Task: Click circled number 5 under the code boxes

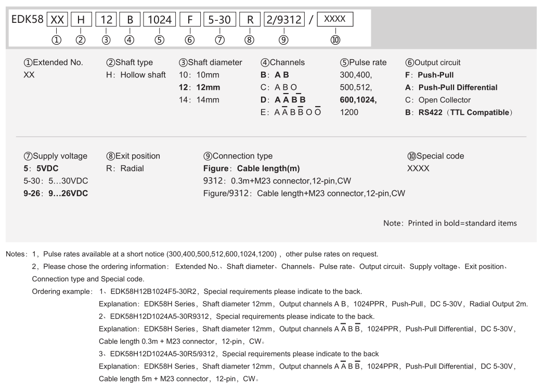Action: [x=159, y=40]
